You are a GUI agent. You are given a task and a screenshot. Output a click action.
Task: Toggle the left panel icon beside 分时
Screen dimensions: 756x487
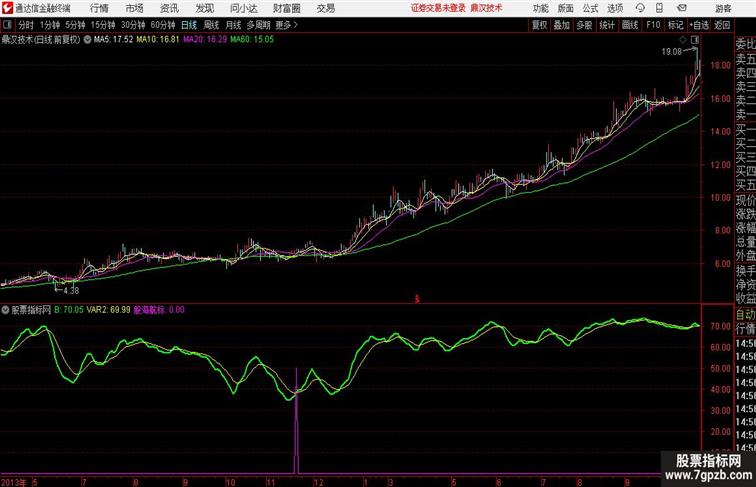tap(7, 25)
